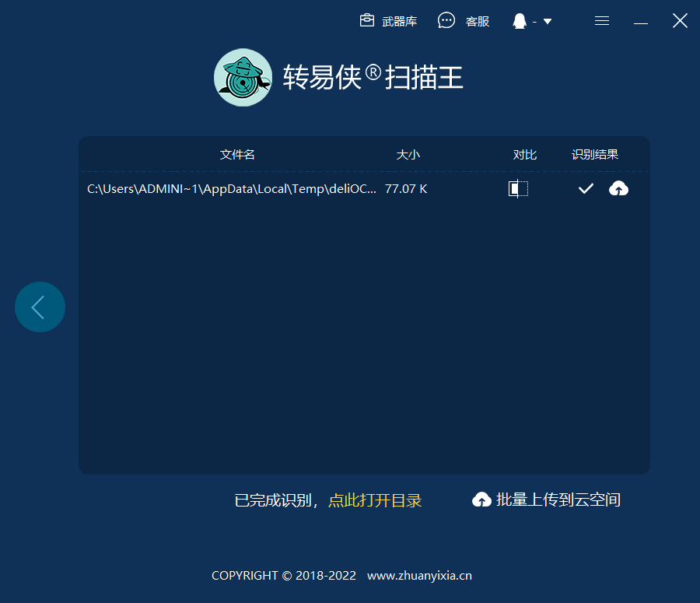The width and height of the screenshot is (700, 603).
Task: Go back using the round arrow button
Action: point(40,307)
